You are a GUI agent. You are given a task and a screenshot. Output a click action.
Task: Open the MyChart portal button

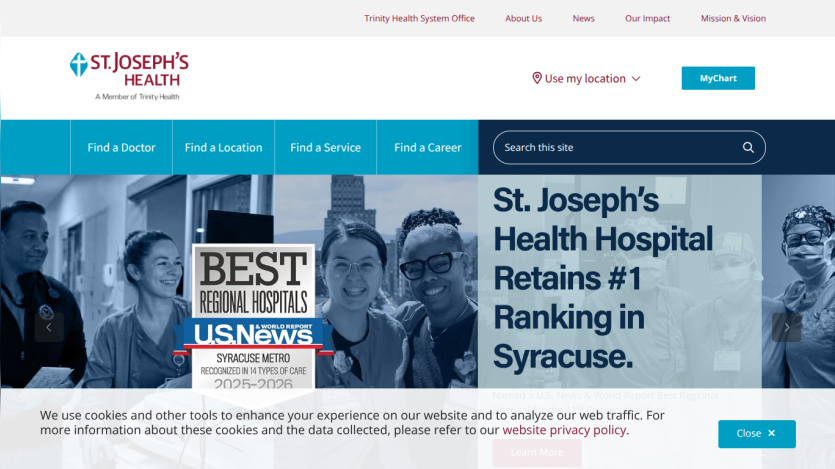718,78
